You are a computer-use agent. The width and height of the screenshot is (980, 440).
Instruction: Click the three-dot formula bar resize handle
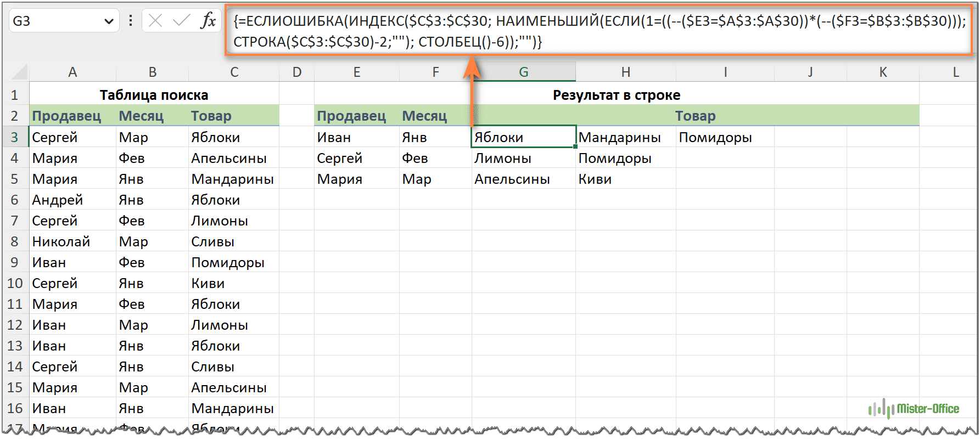131,21
